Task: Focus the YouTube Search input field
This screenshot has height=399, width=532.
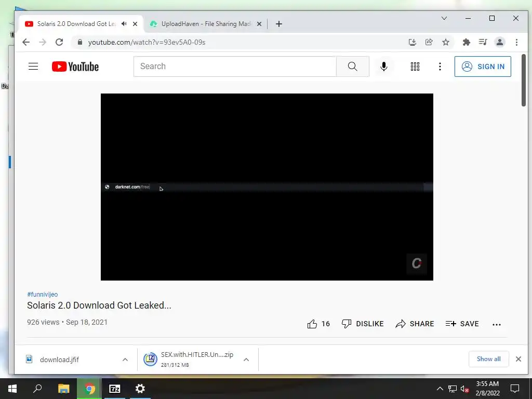Action: click(x=235, y=66)
